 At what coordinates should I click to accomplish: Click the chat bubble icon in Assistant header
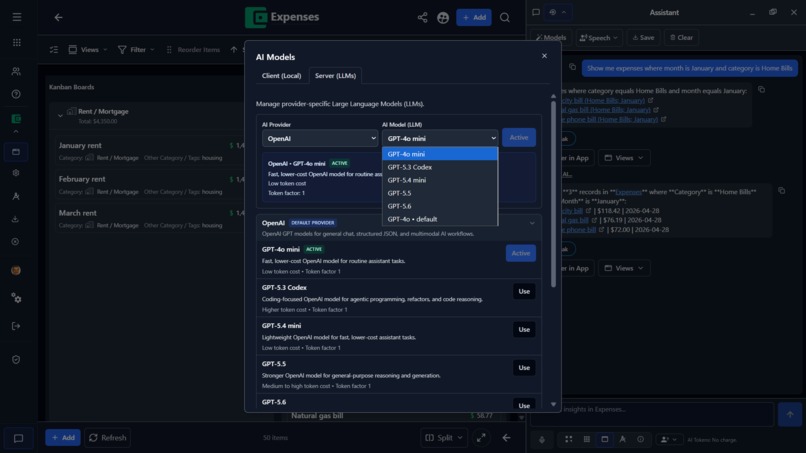click(x=536, y=12)
